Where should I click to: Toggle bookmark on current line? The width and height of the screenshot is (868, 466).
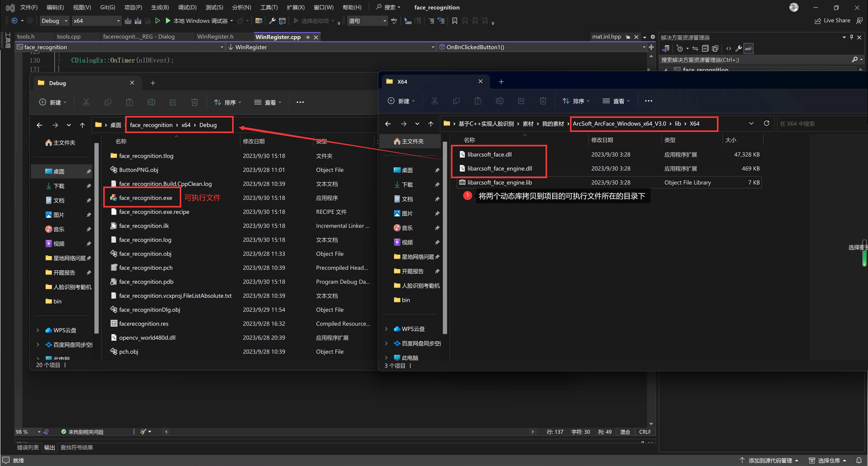tap(455, 21)
